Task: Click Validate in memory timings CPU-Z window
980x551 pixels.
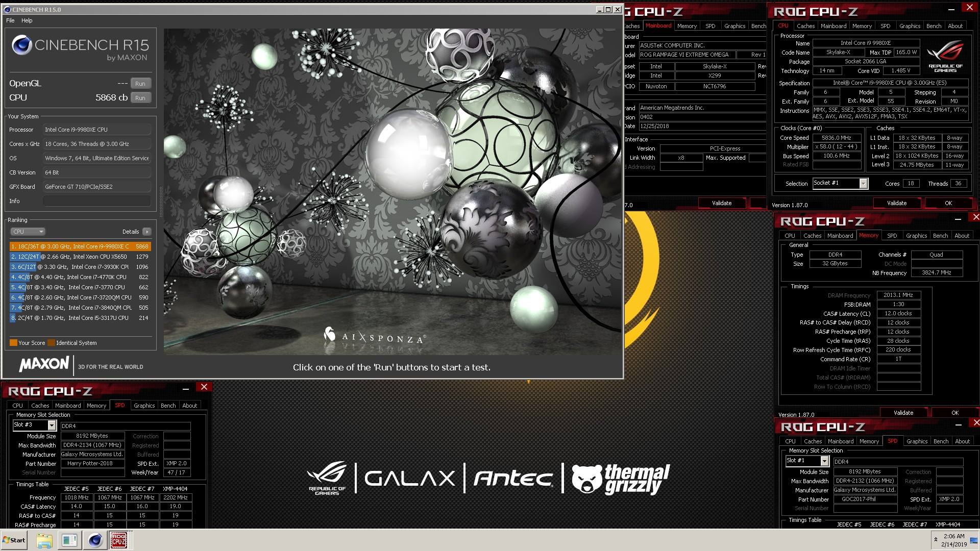Action: (x=903, y=413)
